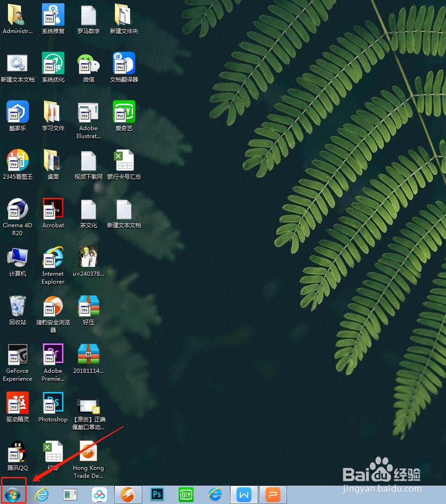Image resolution: width=446 pixels, height=504 pixels.
Task: Select the 系统优化 shortcut icon
Action: click(x=53, y=68)
